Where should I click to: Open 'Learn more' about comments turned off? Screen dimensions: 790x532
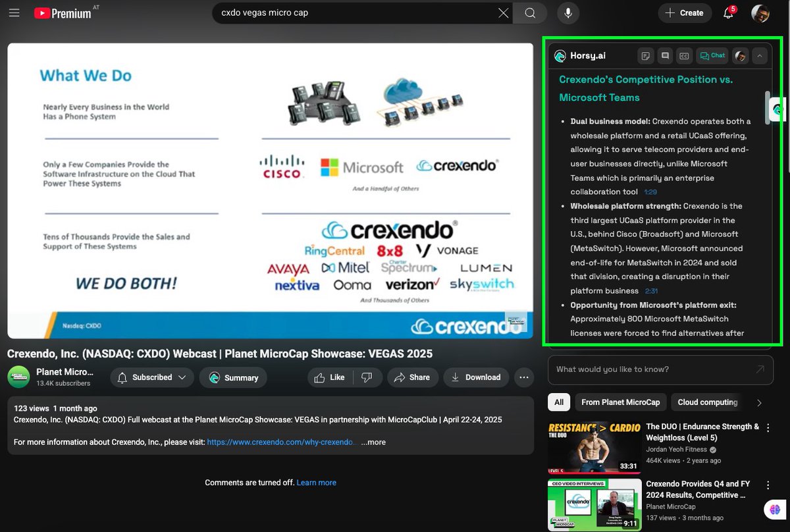[316, 483]
